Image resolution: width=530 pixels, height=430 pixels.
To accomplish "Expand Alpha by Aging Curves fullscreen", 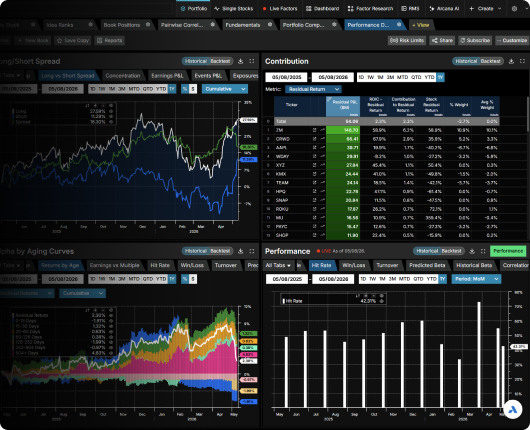I will tap(252, 251).
